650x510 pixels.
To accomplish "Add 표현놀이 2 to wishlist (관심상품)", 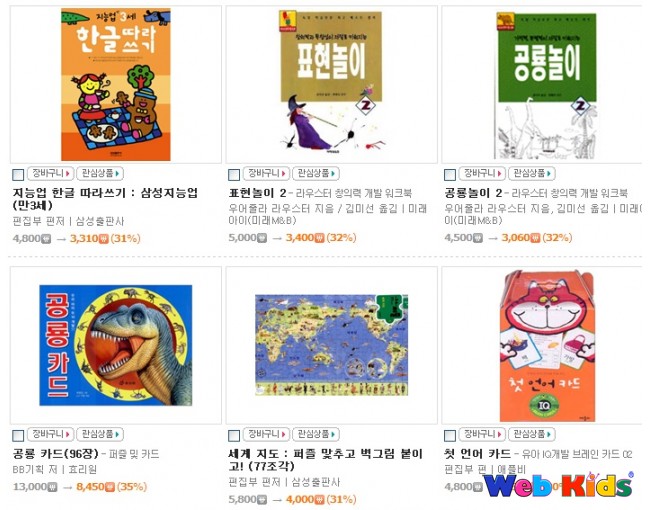I will [x=316, y=173].
